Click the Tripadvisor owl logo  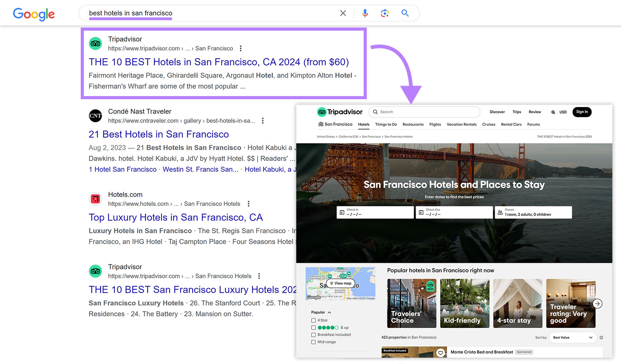pos(322,112)
